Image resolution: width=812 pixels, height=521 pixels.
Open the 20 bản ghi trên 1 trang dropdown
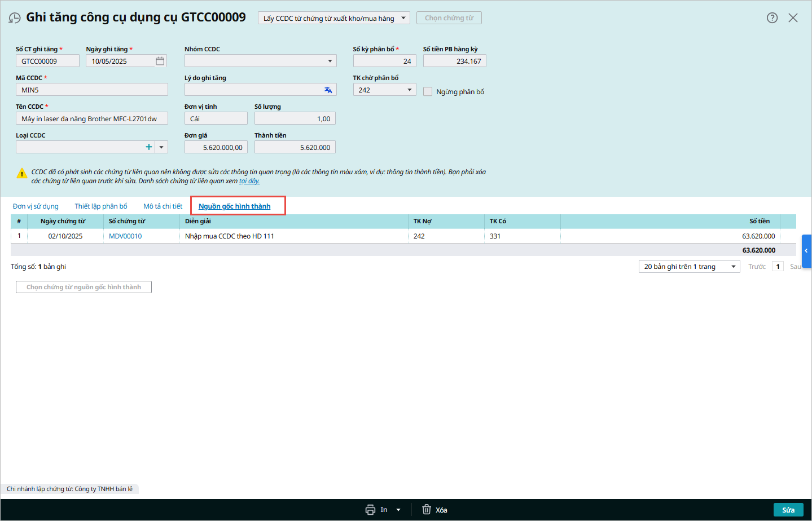[x=733, y=267]
